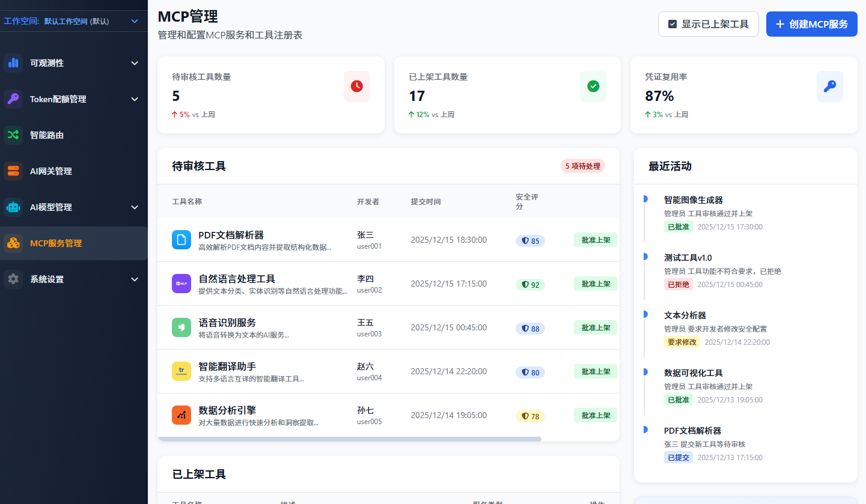The image size is (866, 504).
Task: Click the 创建MCP服务 button
Action: pyautogui.click(x=811, y=25)
